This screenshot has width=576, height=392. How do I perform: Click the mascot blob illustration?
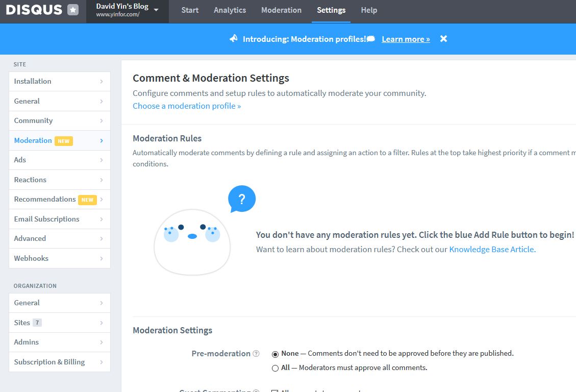pos(192,241)
